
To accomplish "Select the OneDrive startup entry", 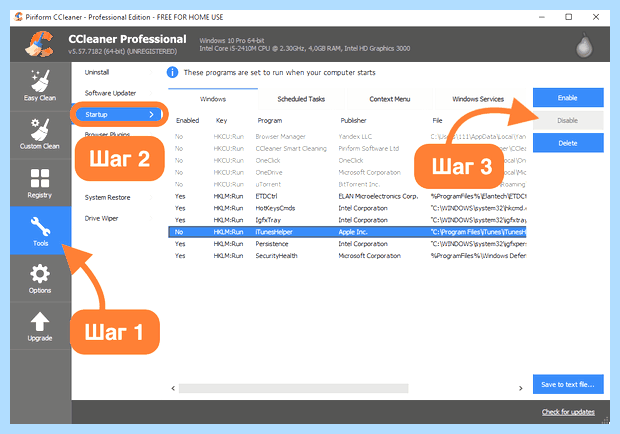I will click(347, 172).
